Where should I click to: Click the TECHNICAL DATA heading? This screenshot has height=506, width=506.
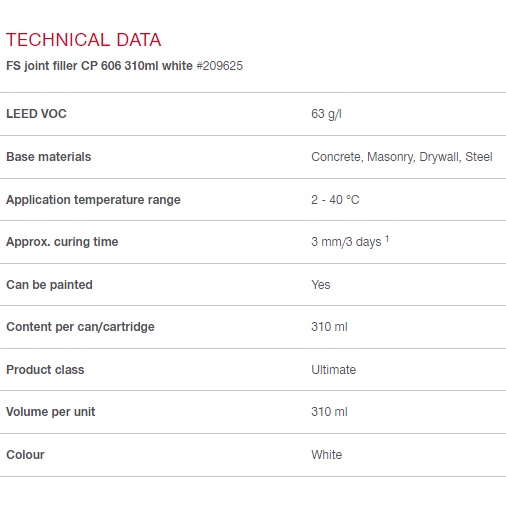(84, 40)
